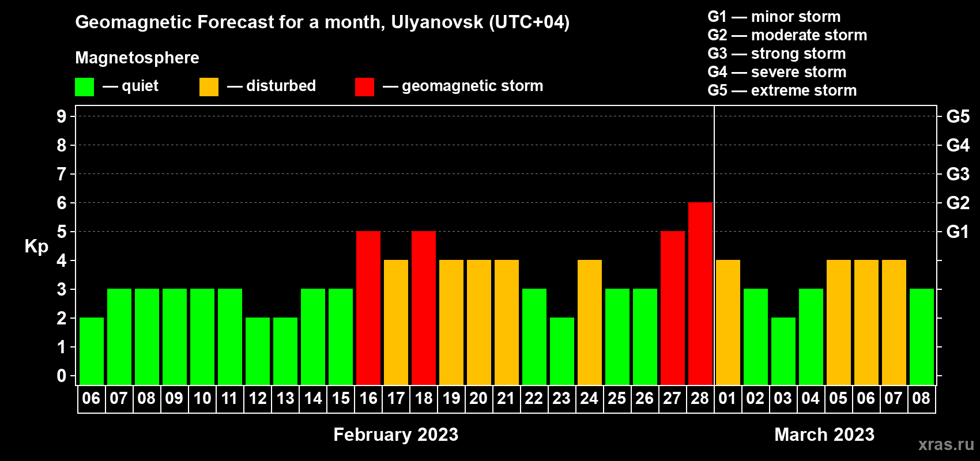Click the Kp axis title
Image resolution: width=980 pixels, height=461 pixels.
click(x=36, y=247)
